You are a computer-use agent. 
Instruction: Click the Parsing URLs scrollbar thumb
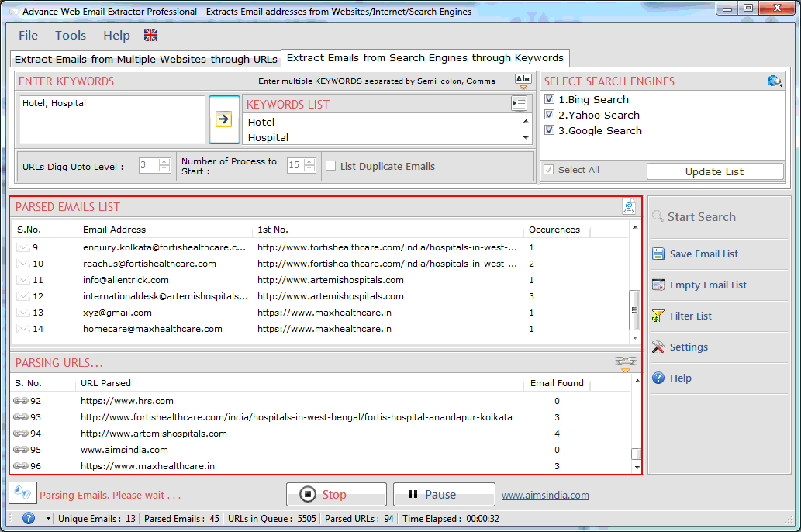tap(636, 454)
